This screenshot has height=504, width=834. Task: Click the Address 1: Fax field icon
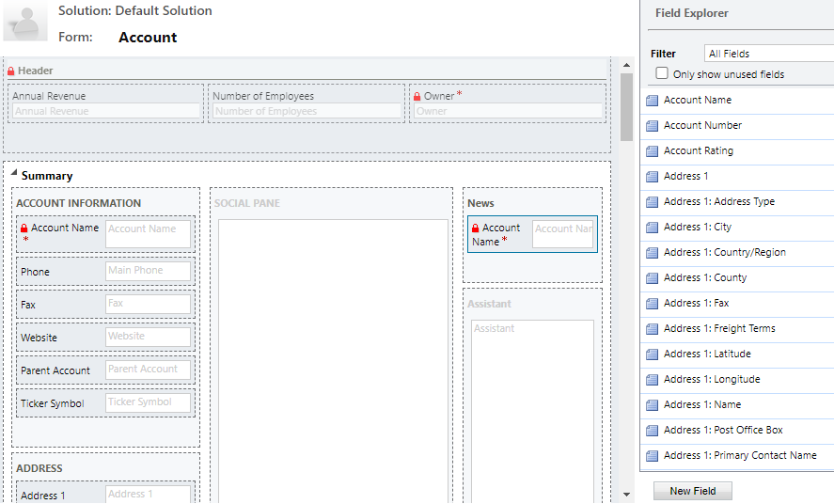652,304
